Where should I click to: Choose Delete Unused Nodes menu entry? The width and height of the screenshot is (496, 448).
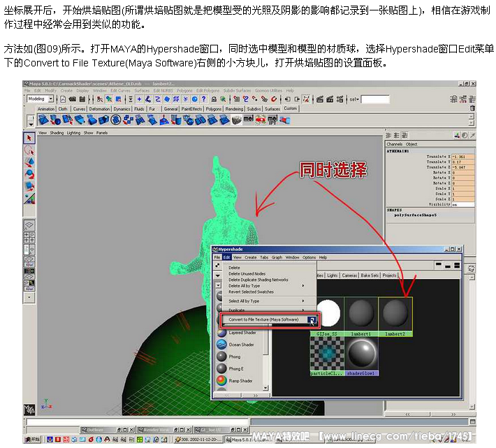247,274
